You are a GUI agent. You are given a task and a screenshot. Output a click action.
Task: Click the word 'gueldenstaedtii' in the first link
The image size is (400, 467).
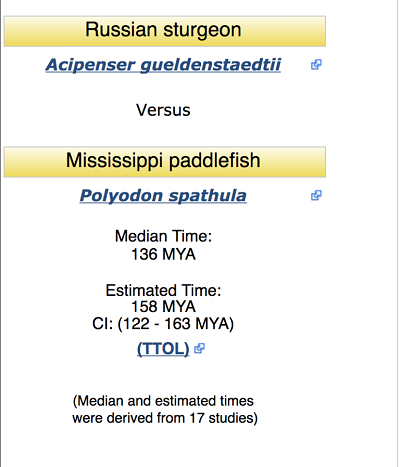pyautogui.click(x=210, y=65)
